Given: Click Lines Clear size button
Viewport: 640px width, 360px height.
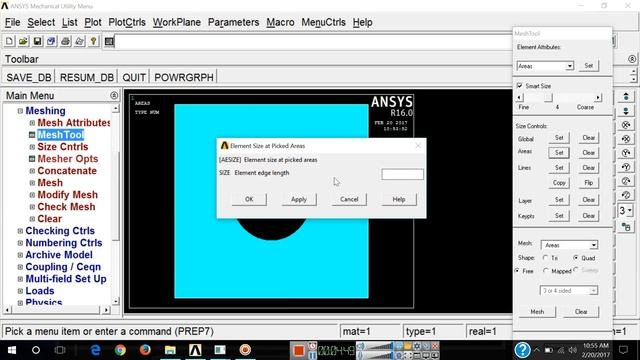Looking at the screenshot, I should pos(589,168).
